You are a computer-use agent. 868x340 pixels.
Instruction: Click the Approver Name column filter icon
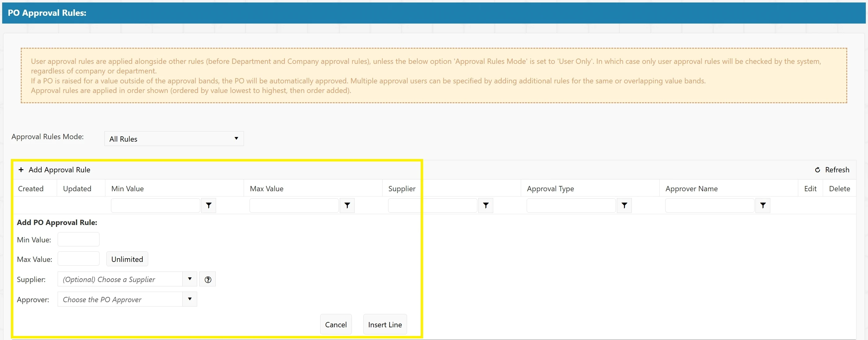pos(763,205)
